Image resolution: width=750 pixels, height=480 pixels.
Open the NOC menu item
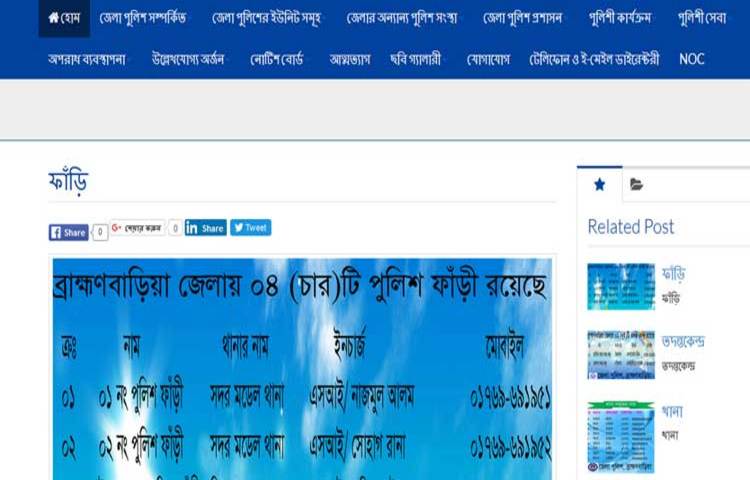coord(692,59)
